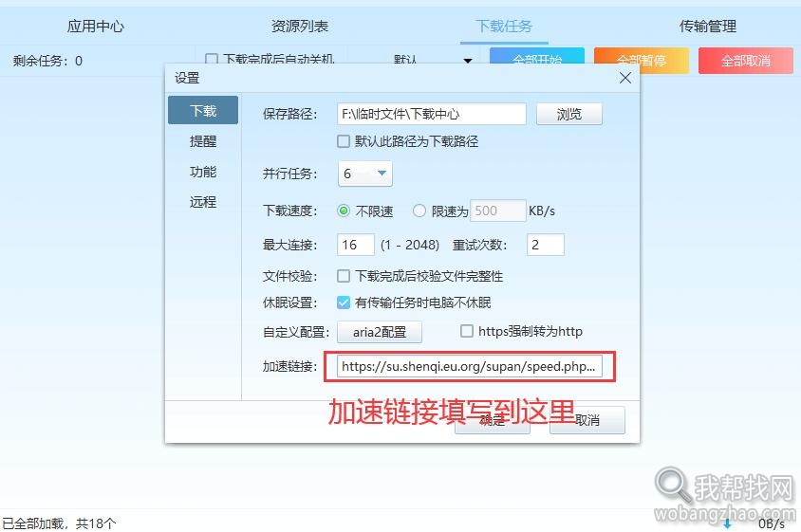Image resolution: width=801 pixels, height=532 pixels.
Task: Click the 全部取消 button
Action: [745, 61]
